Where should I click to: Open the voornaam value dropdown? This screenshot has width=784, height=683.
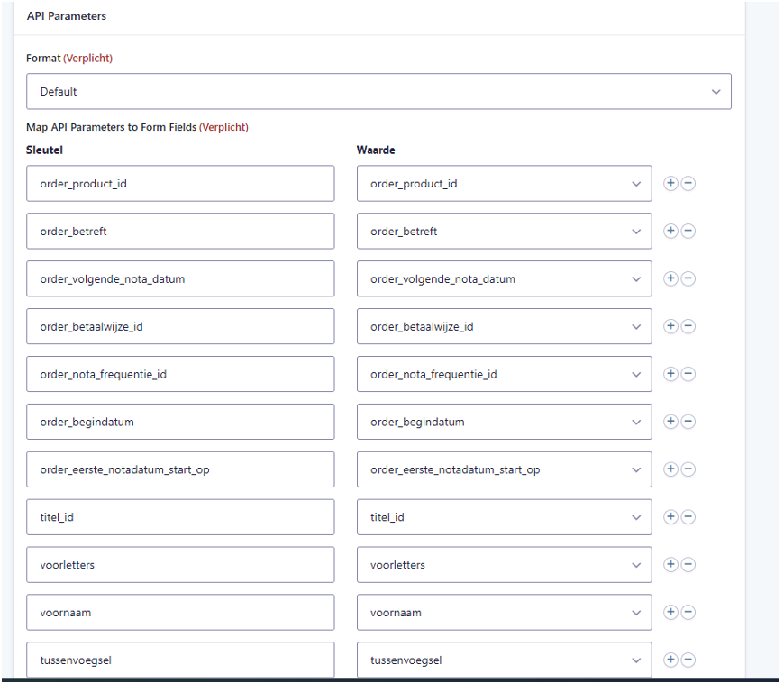[504, 613]
